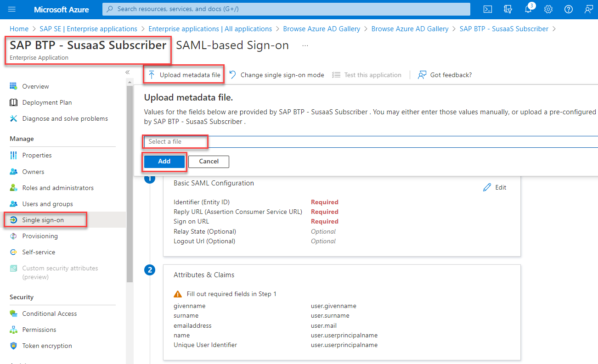Click the user.givenname claim value
The image size is (598, 364).
coord(333,306)
